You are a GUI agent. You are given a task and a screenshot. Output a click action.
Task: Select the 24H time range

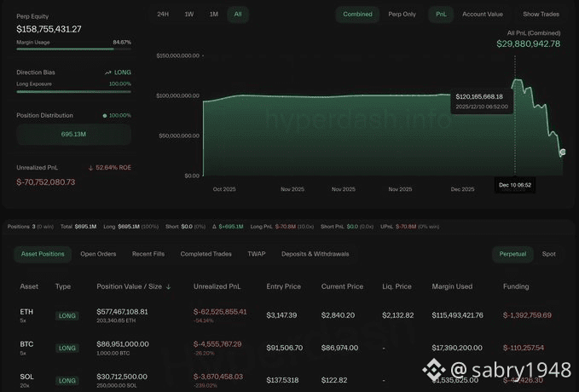pyautogui.click(x=163, y=14)
